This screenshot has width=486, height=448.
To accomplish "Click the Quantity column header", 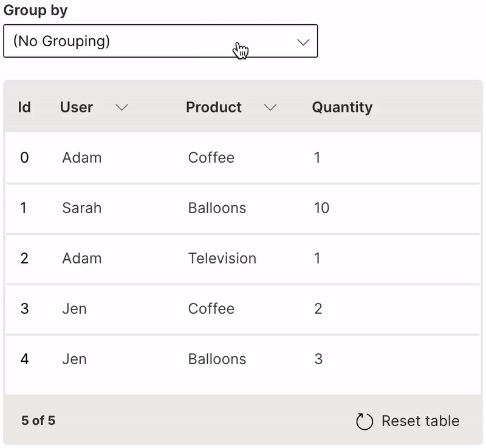I will 342,107.
